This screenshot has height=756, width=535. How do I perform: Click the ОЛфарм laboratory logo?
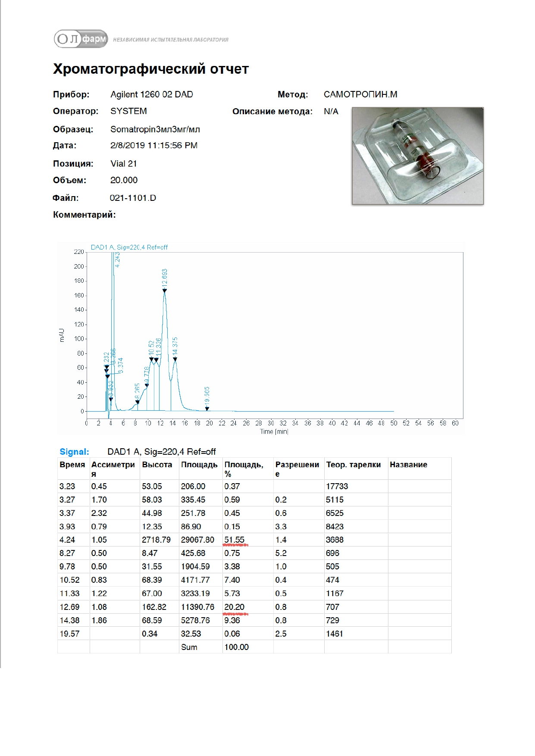point(81,39)
